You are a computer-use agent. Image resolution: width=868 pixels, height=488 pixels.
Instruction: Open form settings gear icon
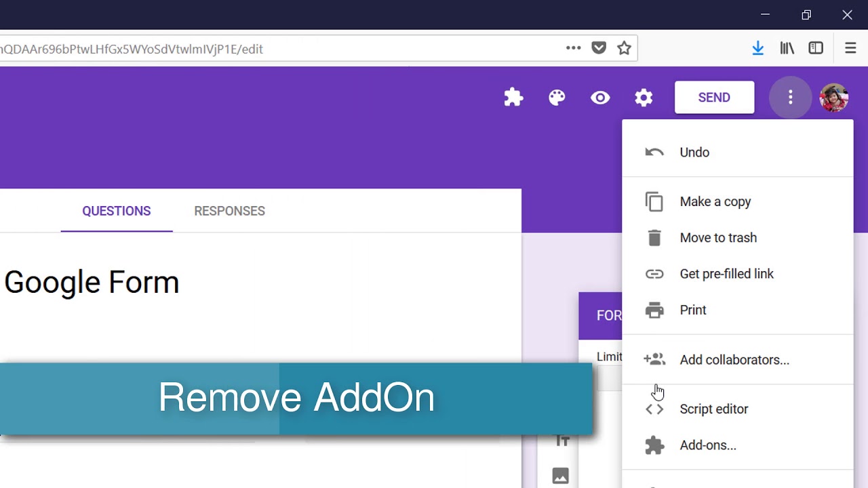pos(644,98)
